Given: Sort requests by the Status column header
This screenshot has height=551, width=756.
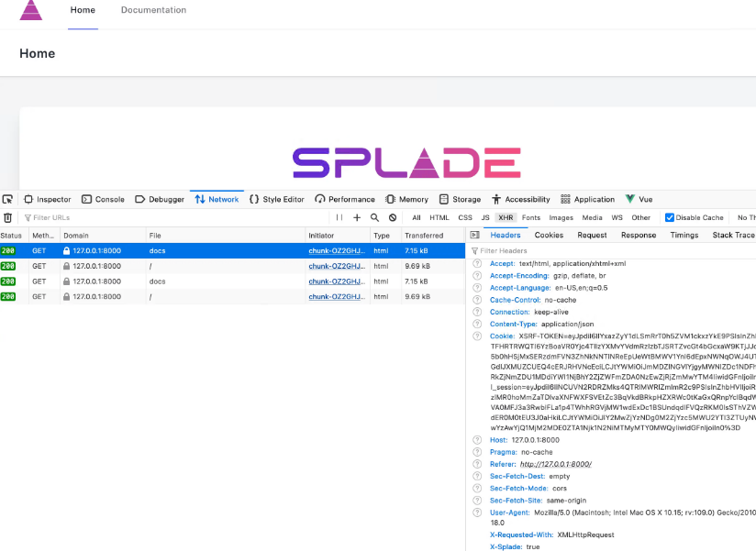Looking at the screenshot, I should (14, 236).
